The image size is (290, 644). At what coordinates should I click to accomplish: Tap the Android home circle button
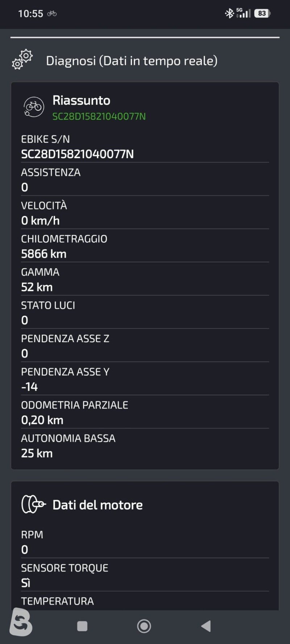coord(144,626)
